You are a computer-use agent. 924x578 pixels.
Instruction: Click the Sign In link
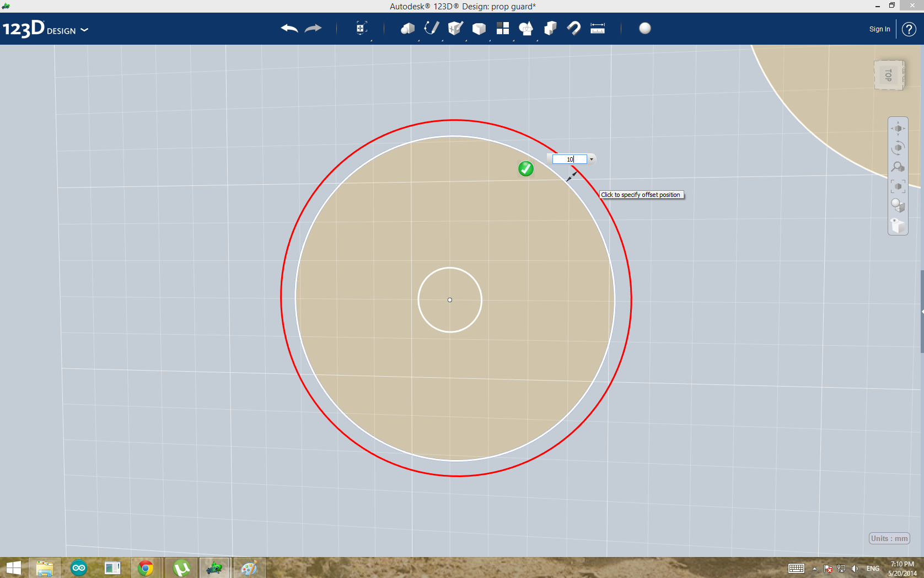click(x=879, y=29)
